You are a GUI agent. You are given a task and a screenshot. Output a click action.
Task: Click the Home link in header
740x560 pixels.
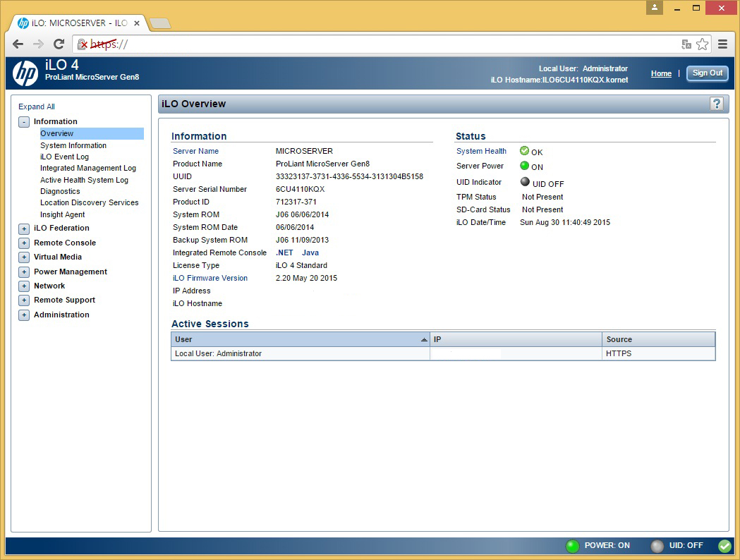[x=661, y=73]
